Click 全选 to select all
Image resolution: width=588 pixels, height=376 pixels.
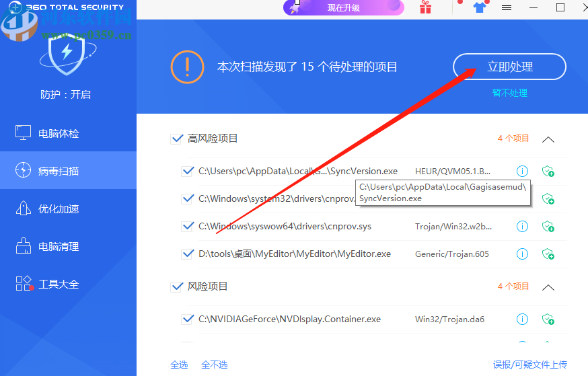coord(179,365)
